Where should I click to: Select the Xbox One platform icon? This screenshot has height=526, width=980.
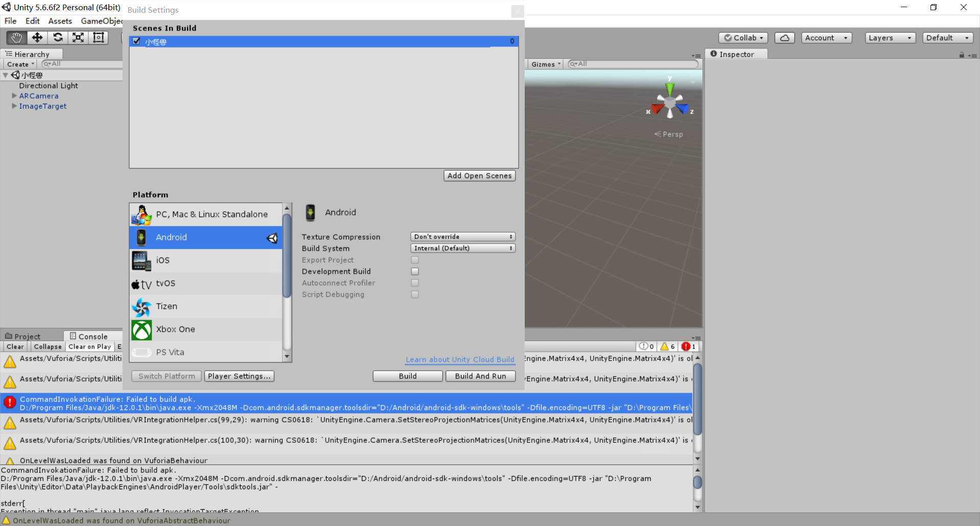click(x=142, y=329)
